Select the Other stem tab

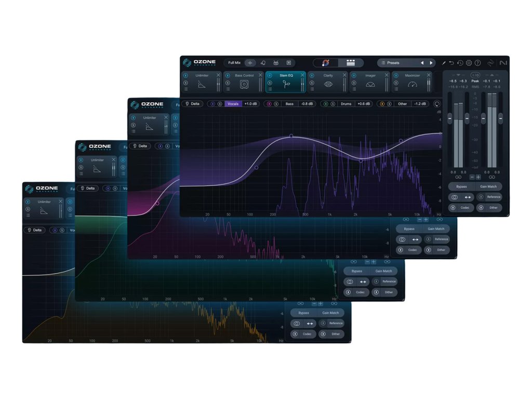pos(403,104)
